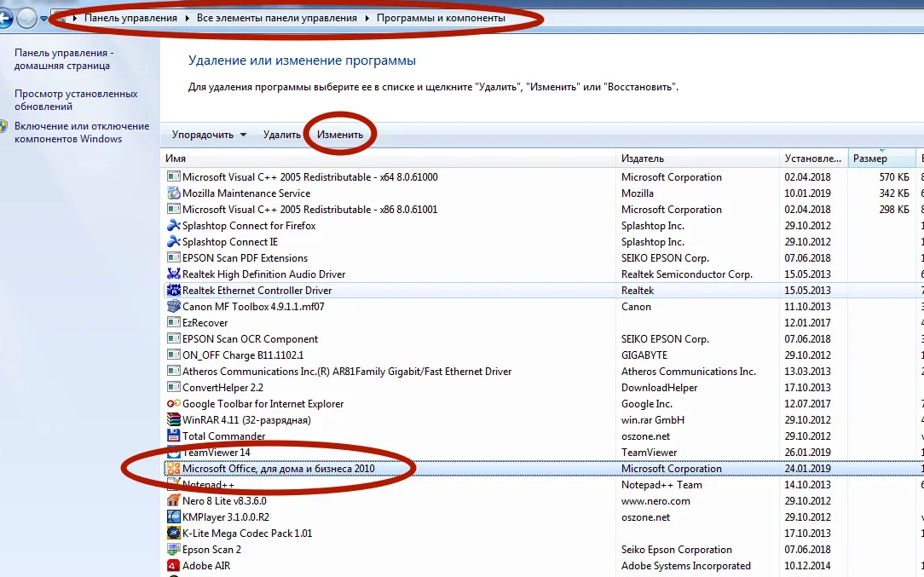Screen dimensions: 924x577
Task: Click the Splashtop Connect IE icon
Action: [x=173, y=241]
